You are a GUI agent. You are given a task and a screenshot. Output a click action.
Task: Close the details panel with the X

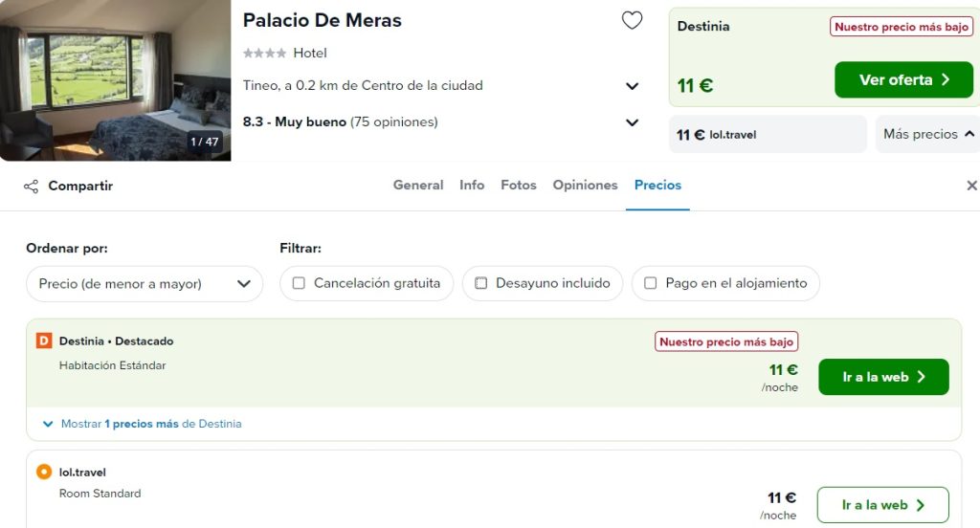[971, 186]
